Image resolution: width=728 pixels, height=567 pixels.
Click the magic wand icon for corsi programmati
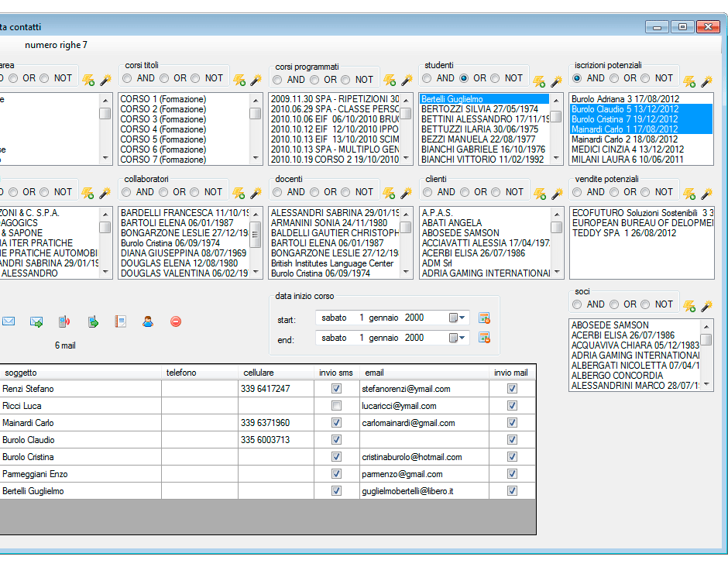point(407,80)
